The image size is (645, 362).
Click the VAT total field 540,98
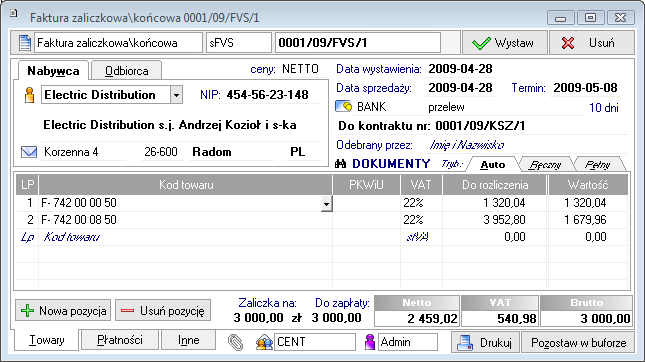tap(500, 318)
